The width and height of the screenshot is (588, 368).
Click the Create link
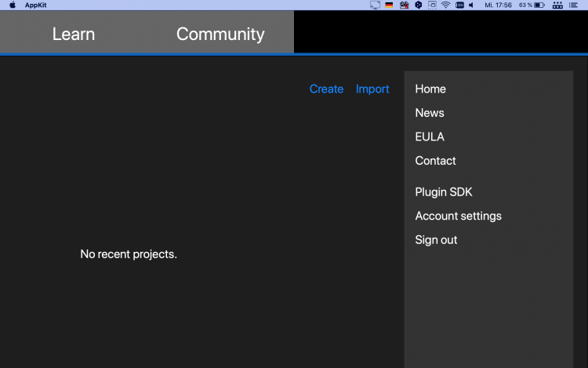(x=326, y=89)
